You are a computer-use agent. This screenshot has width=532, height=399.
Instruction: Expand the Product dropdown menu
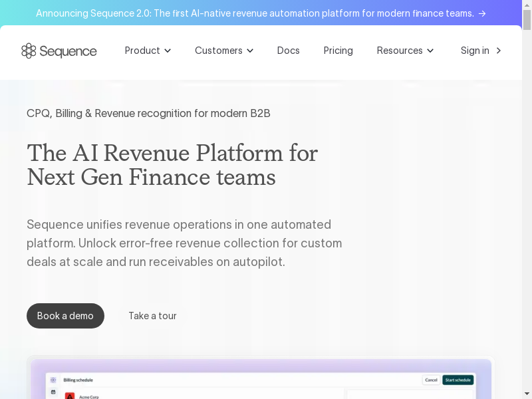(148, 51)
